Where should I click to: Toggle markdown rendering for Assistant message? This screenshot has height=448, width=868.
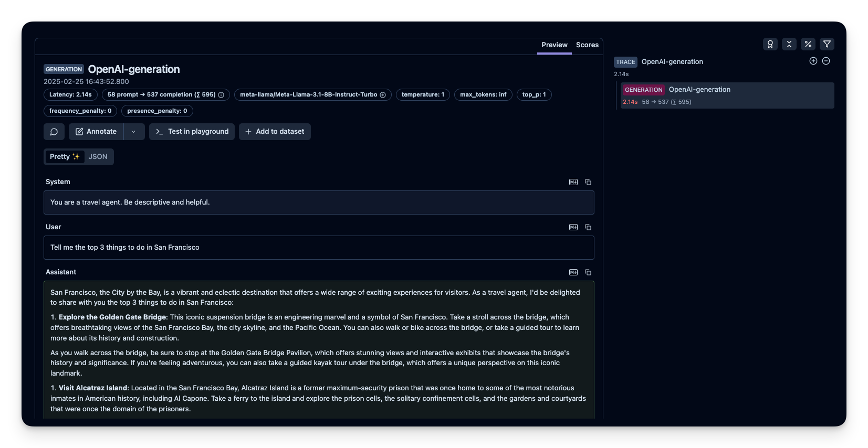(x=573, y=272)
